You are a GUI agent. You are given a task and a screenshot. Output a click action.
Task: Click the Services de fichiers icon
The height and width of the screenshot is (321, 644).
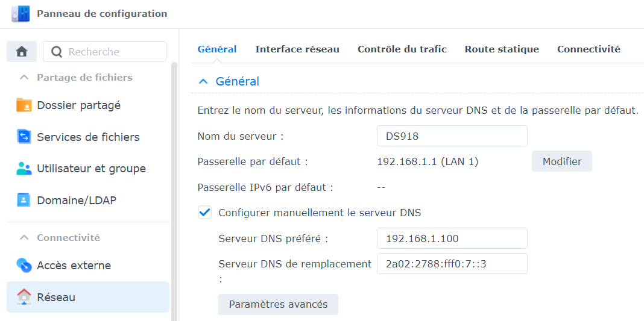24,137
